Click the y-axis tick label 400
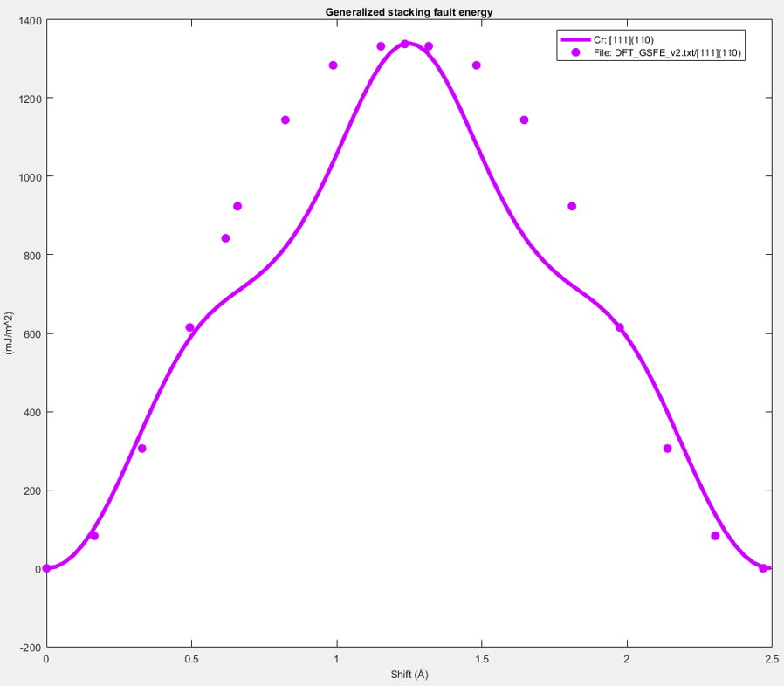 click(x=31, y=412)
